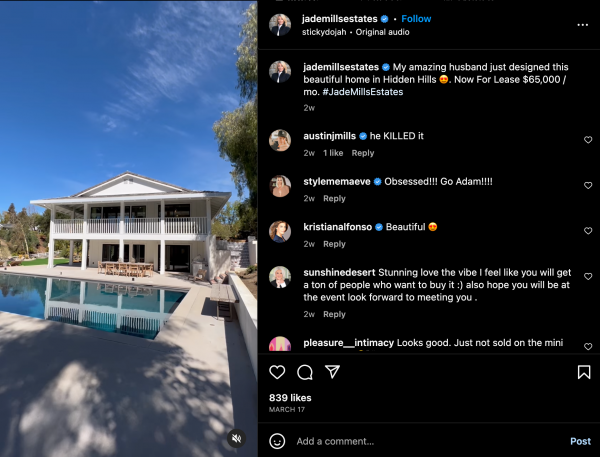Screen dimensions: 600x457
Task: Click the Post comment button
Action: click(580, 441)
